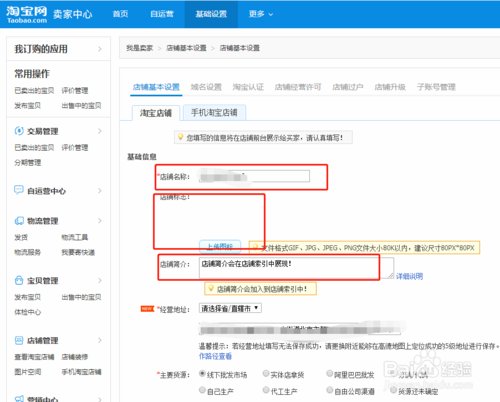Select 线下批发市场 radio button

pyautogui.click(x=202, y=374)
